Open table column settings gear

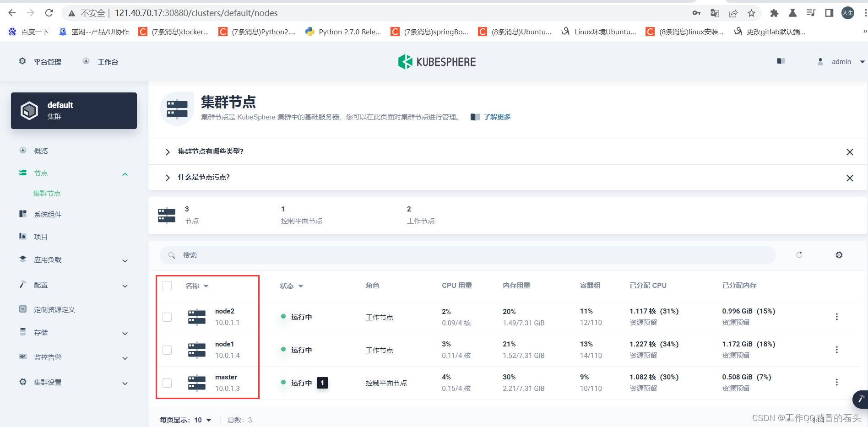pos(839,255)
